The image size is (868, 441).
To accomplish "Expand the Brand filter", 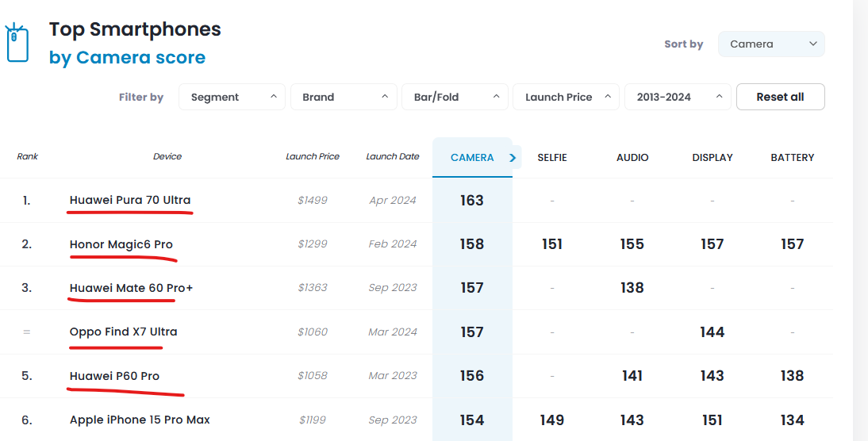I will 344,97.
